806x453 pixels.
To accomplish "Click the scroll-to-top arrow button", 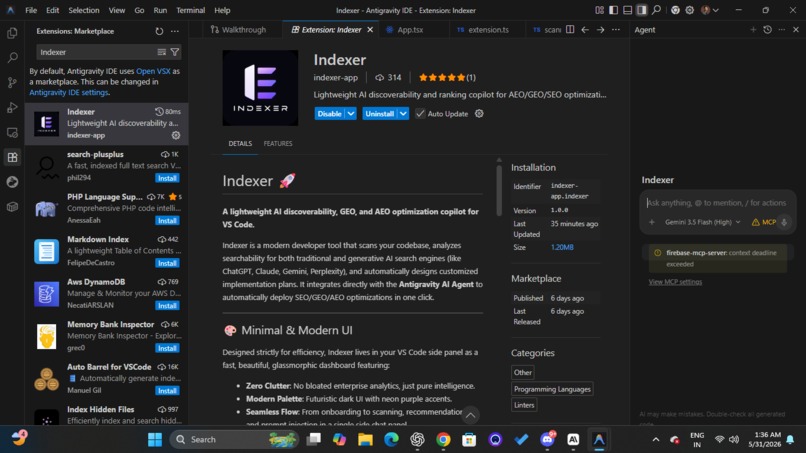I will point(470,415).
